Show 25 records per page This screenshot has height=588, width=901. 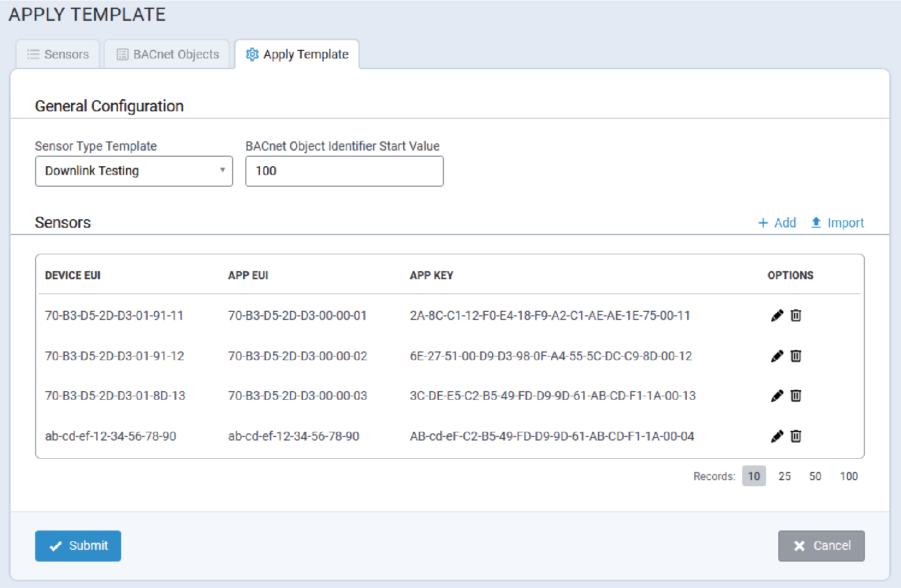[x=784, y=476]
